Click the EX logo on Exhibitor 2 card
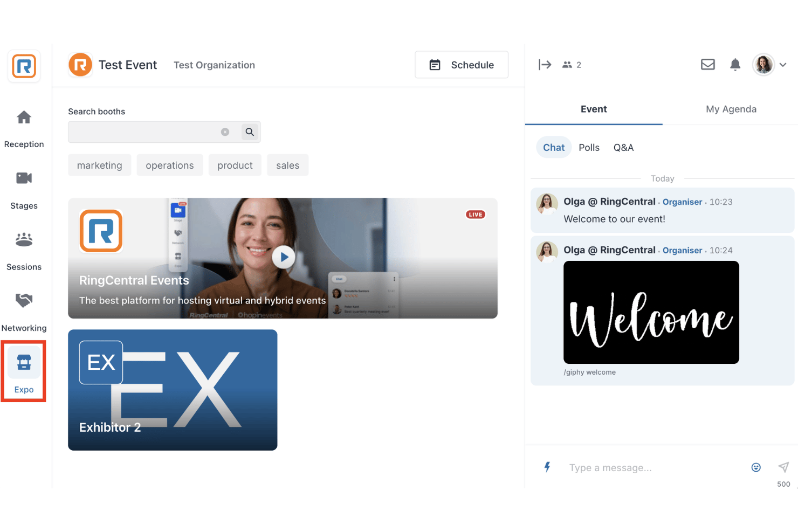The height and width of the screenshot is (532, 798). (x=101, y=362)
